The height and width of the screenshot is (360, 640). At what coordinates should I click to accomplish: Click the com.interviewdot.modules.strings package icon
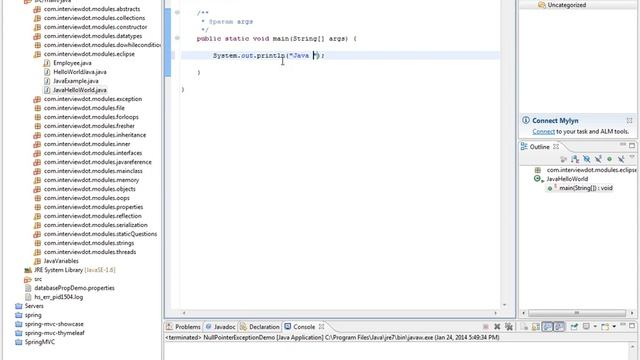tap(37, 243)
